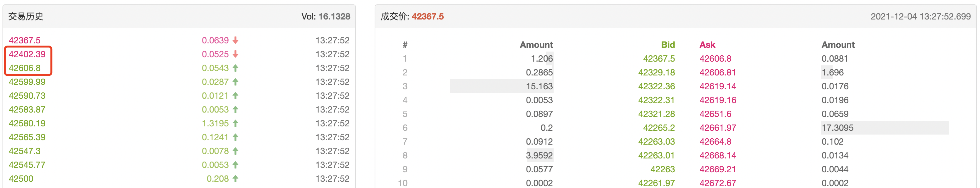Click the green up arrow beside 0.208

(x=236, y=179)
